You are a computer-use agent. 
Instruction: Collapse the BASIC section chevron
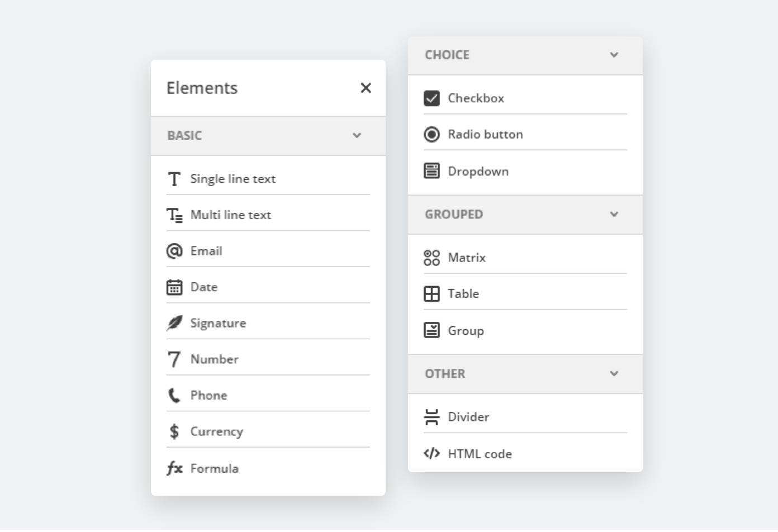(x=357, y=135)
